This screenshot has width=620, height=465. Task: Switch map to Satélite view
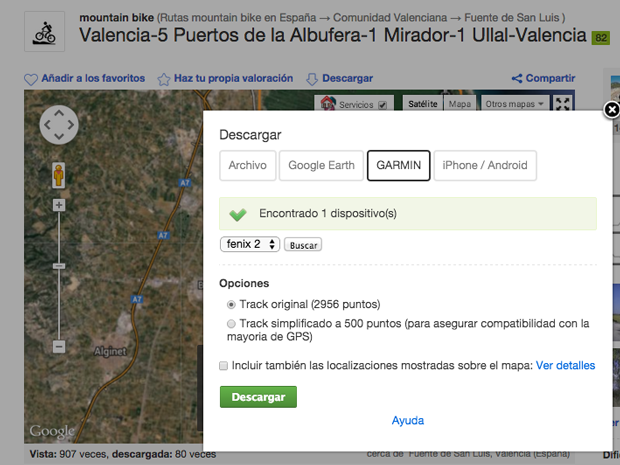click(x=423, y=104)
